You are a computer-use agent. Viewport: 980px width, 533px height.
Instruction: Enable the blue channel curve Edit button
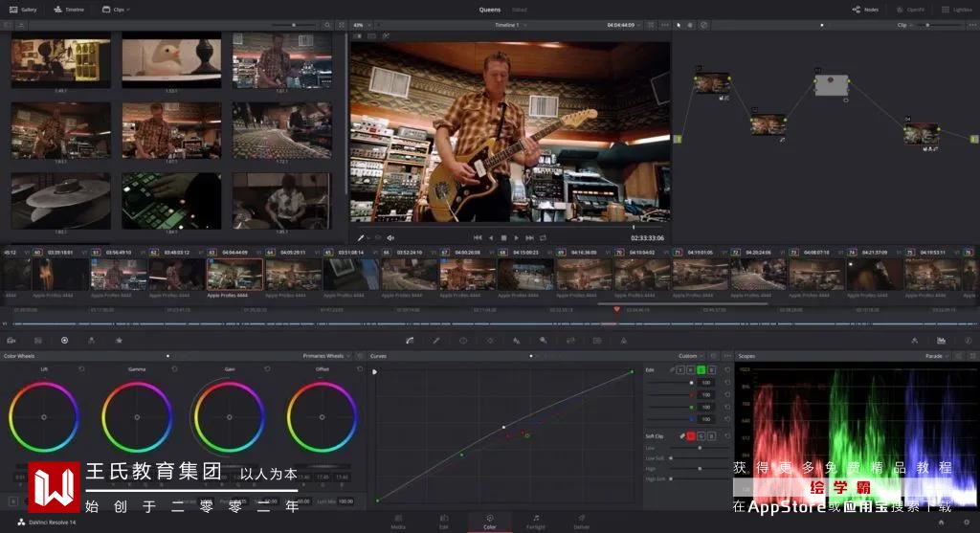coord(711,370)
